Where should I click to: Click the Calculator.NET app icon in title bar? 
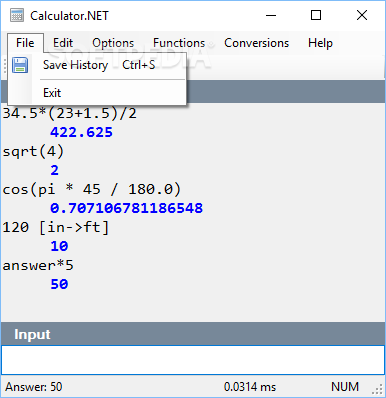pos(17,15)
